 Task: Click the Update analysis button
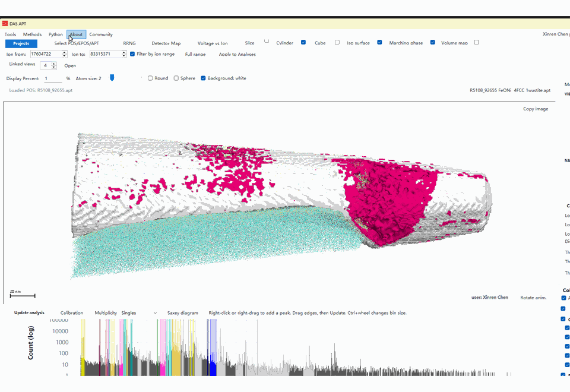click(29, 313)
